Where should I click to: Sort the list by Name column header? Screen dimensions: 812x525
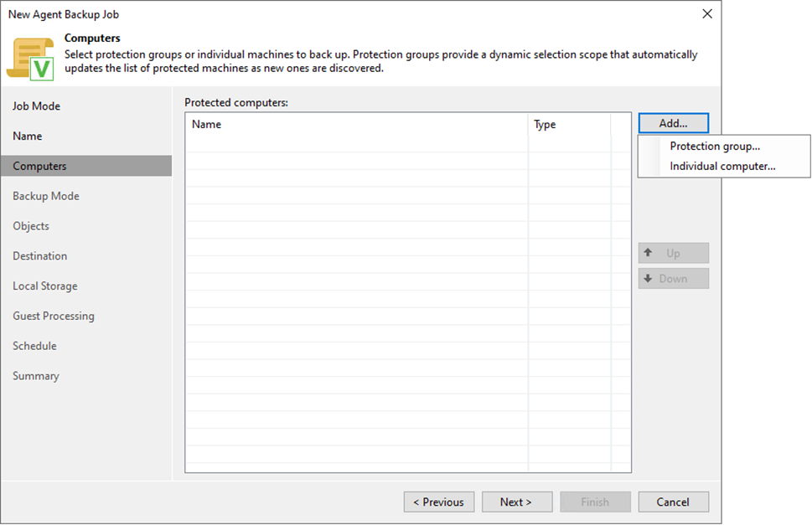coord(356,124)
